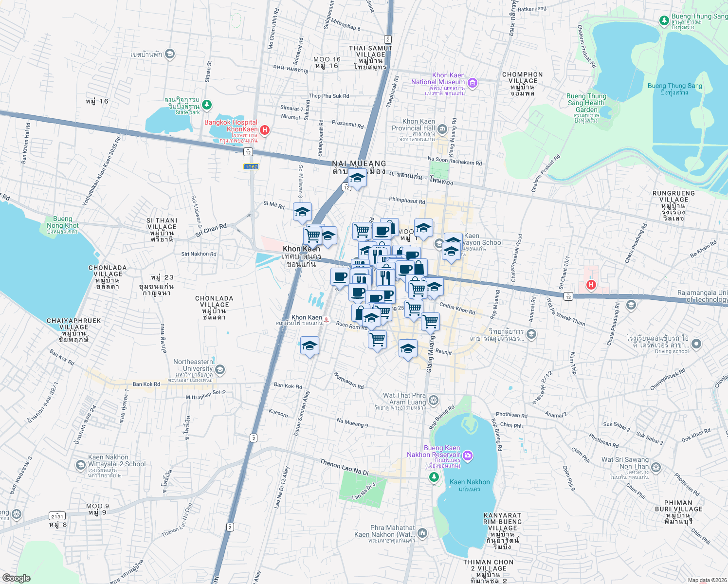Click a shopping cart store marker near Si Mit Rd
The height and width of the screenshot is (584, 728).
312,235
